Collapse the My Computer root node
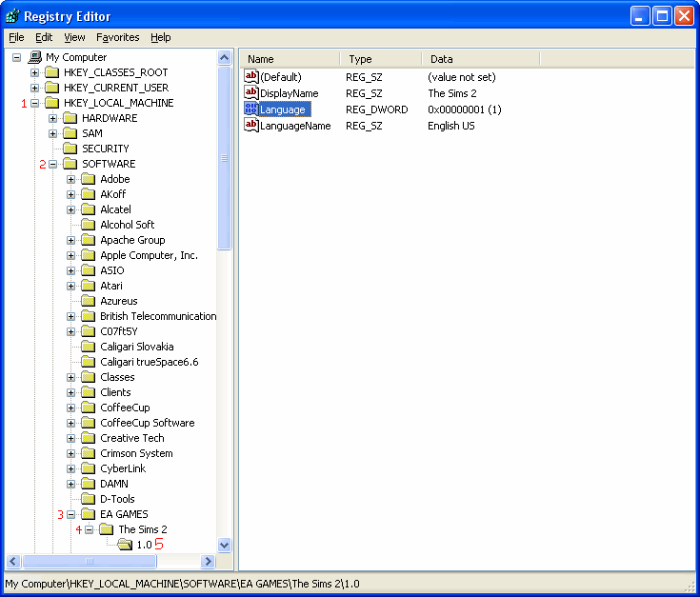 [x=16, y=57]
